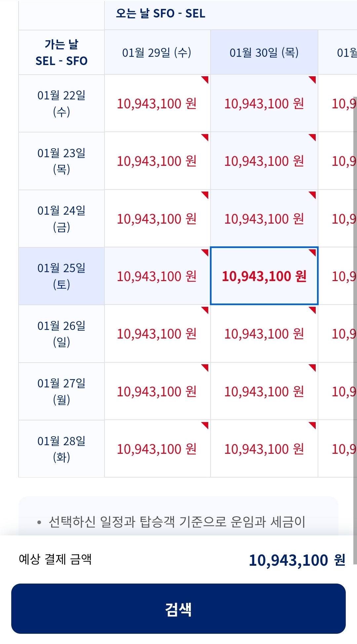
Task: Pick the fare for 01월 28일 departure, 01월 29일 return
Action: pyautogui.click(x=157, y=449)
